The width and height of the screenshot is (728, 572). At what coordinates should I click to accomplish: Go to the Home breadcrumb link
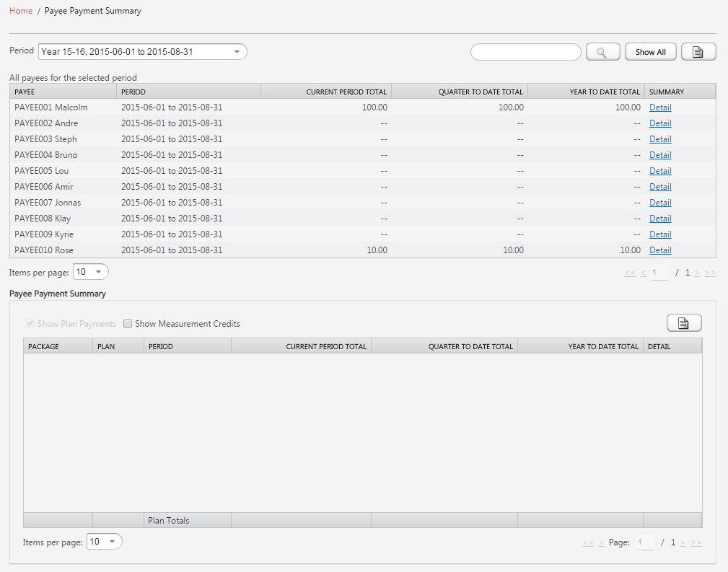[21, 11]
